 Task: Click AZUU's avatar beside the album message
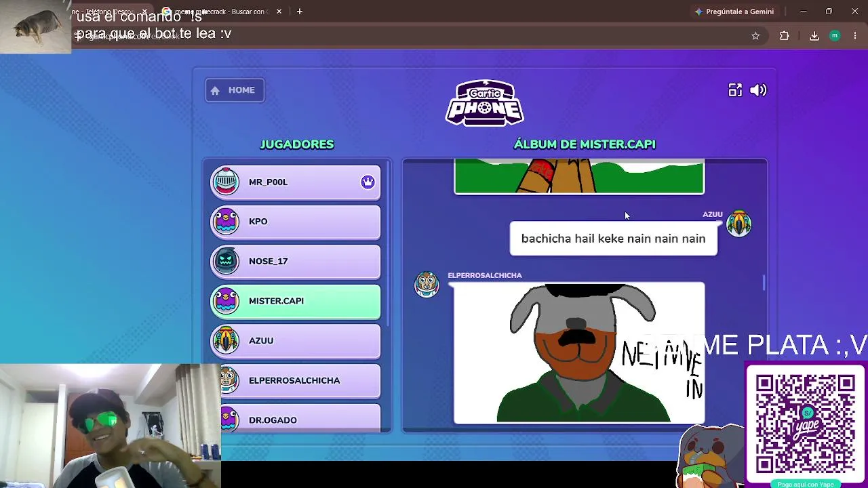(738, 223)
